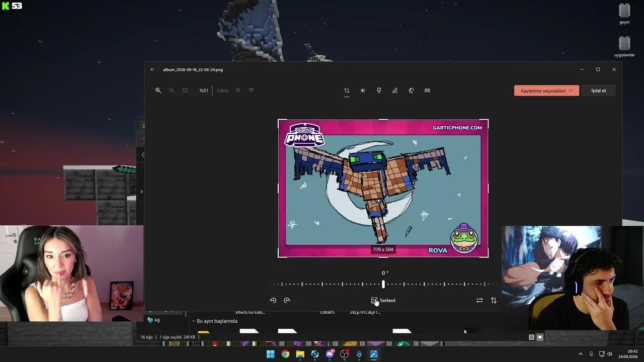This screenshot has height=362, width=644.
Task: Click the 770 x 504 size label
Action: click(383, 249)
